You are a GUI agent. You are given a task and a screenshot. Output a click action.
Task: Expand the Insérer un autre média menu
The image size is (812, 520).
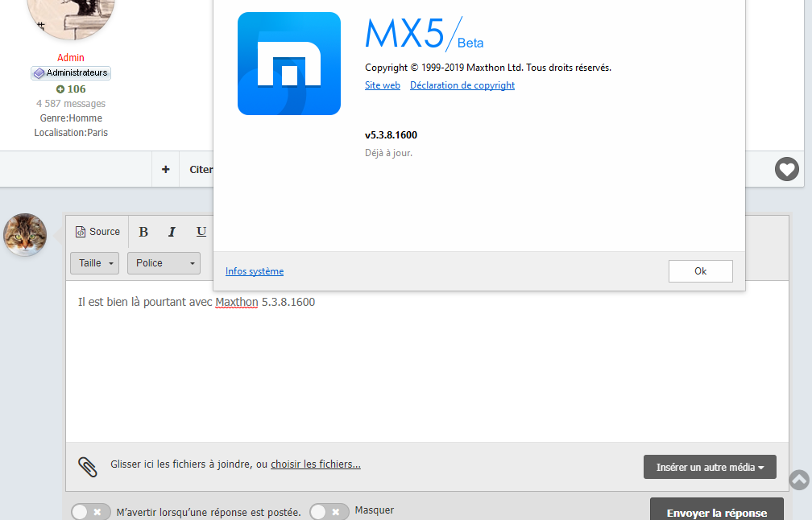click(710, 467)
